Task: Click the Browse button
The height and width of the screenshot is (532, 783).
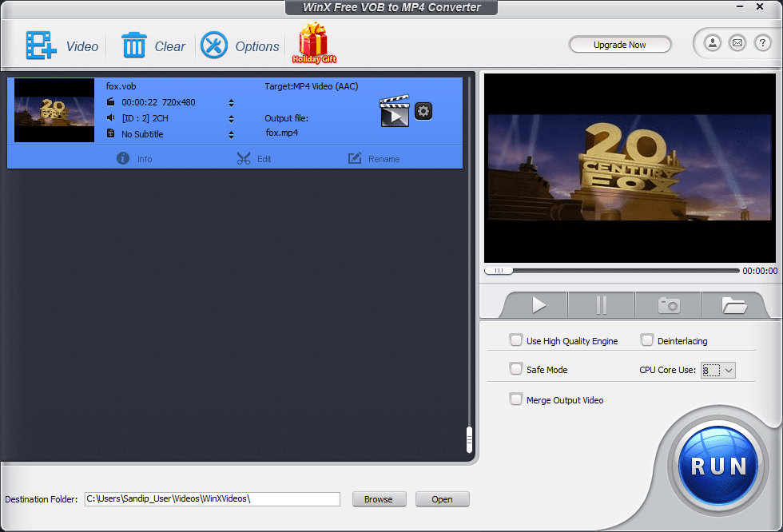Action: click(379, 499)
